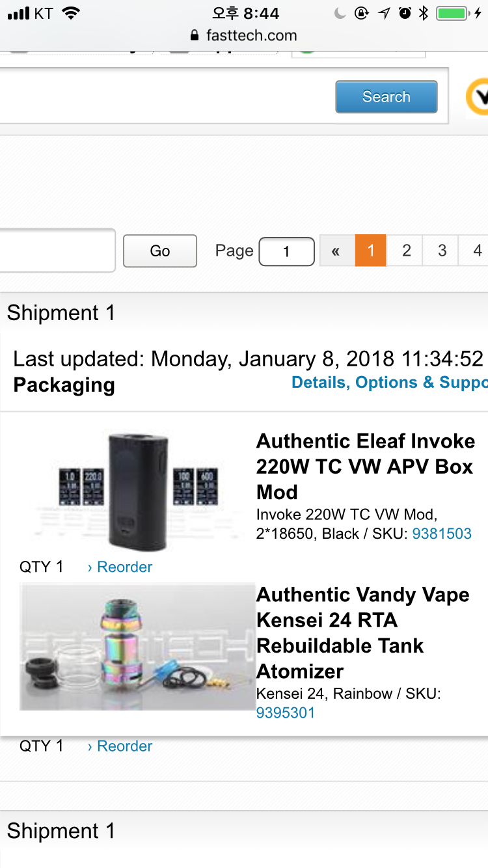
Task: Open SKU 9395301 link
Action: click(286, 712)
